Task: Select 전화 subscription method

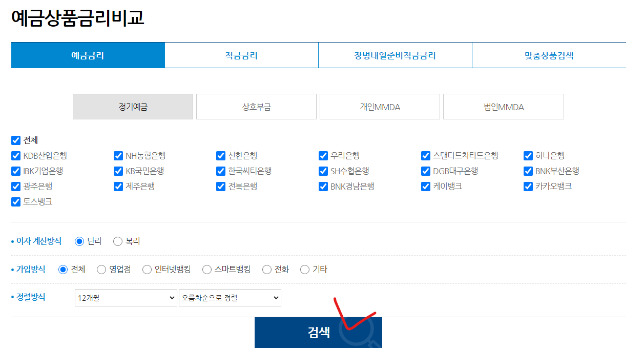Action: tap(267, 270)
